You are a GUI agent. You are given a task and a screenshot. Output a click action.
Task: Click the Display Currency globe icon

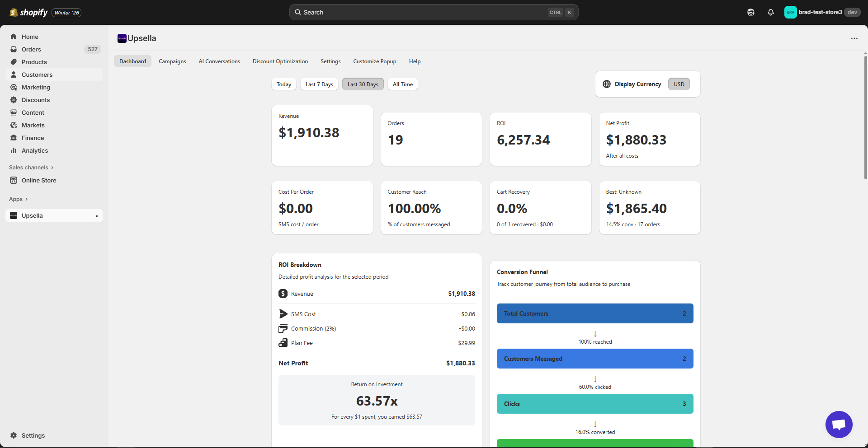pyautogui.click(x=607, y=84)
